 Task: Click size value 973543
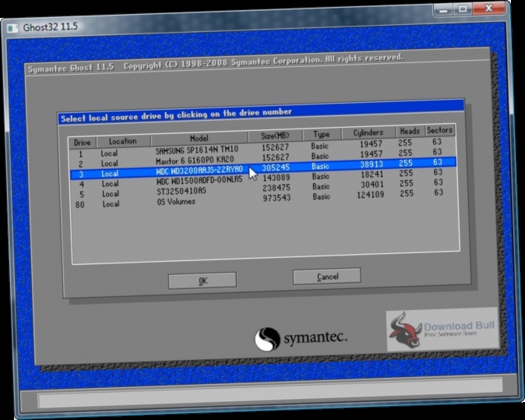[x=277, y=198]
